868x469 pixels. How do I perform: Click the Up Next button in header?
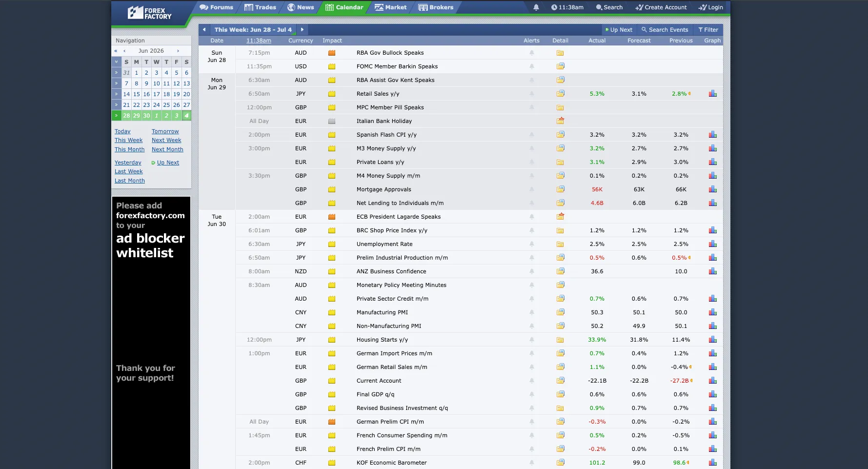click(619, 30)
